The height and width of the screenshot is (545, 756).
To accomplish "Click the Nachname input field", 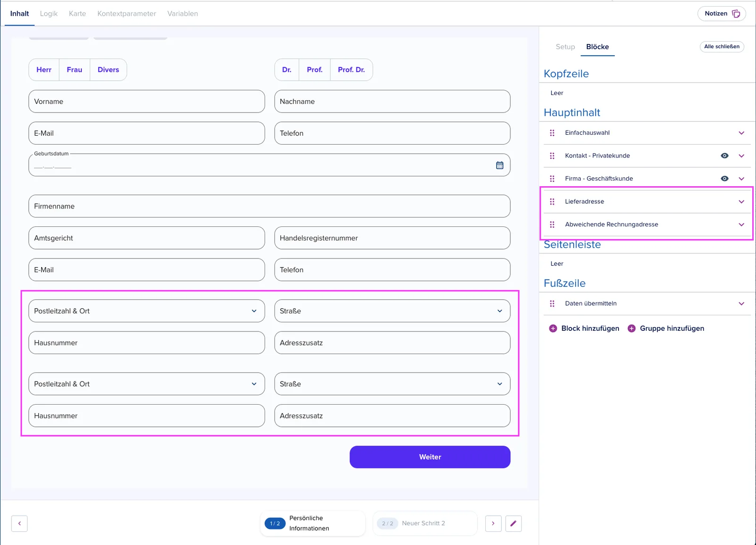I will (x=392, y=102).
